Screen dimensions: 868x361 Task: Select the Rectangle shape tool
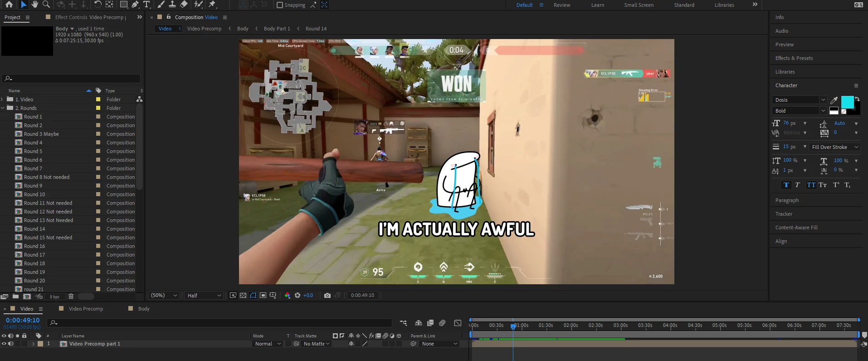click(123, 5)
